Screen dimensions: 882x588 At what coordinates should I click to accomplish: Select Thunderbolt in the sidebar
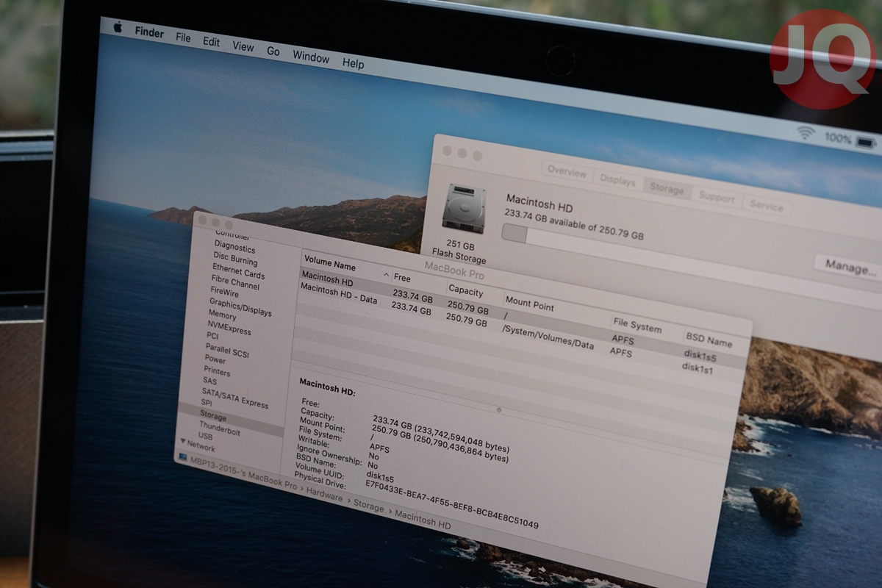pos(220,429)
